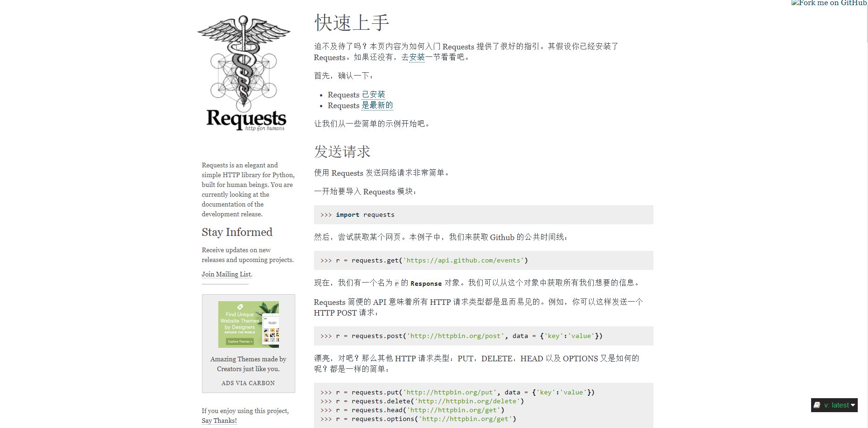Open the Say Thanks! link
This screenshot has height=428, width=868.
point(219,421)
